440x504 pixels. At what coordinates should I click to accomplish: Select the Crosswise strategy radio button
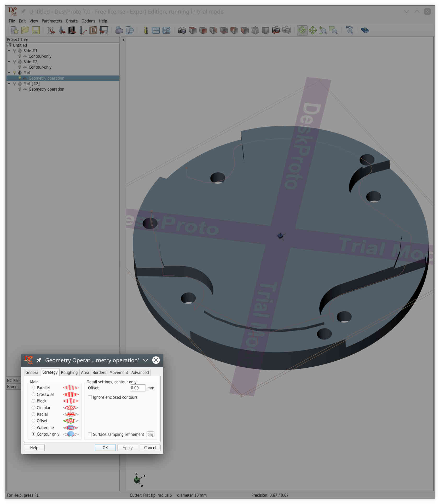pos(33,394)
